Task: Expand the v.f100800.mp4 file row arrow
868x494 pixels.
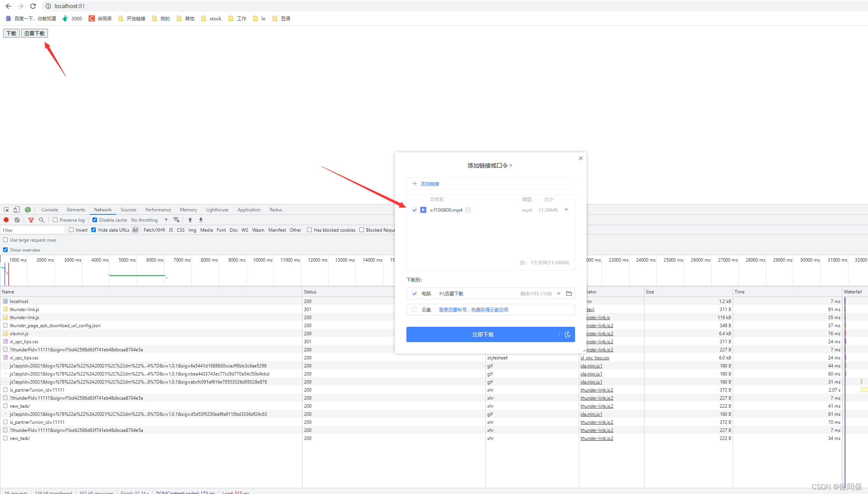Action: coord(566,210)
